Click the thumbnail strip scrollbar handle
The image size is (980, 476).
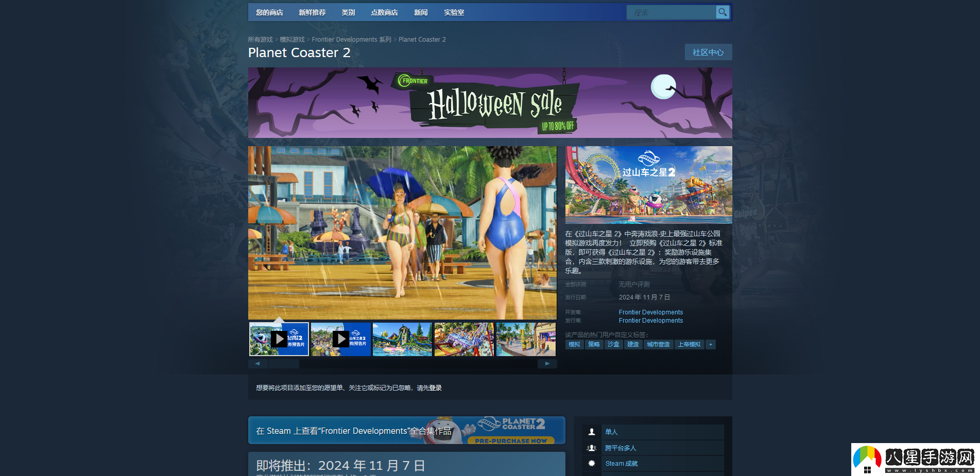(x=283, y=364)
